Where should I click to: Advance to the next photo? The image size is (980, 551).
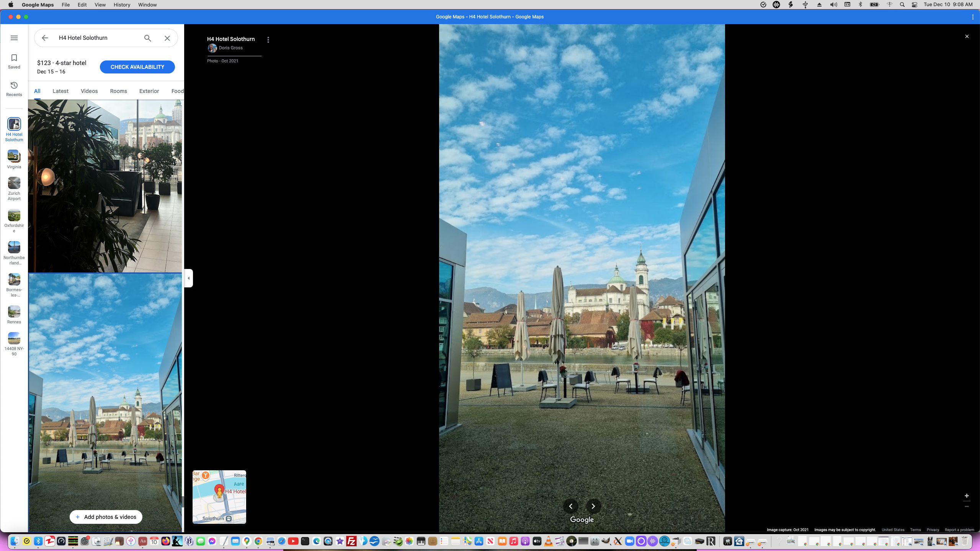tap(593, 506)
